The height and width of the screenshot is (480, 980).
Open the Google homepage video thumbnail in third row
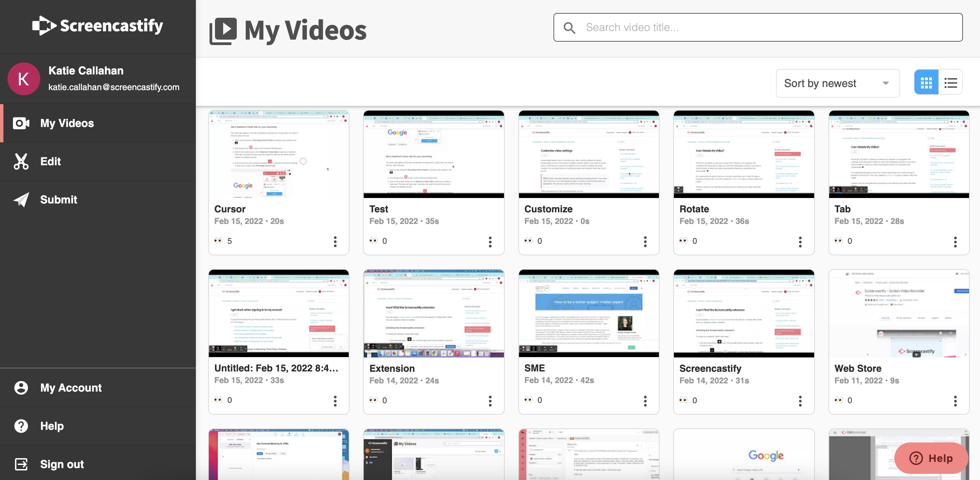tap(744, 454)
